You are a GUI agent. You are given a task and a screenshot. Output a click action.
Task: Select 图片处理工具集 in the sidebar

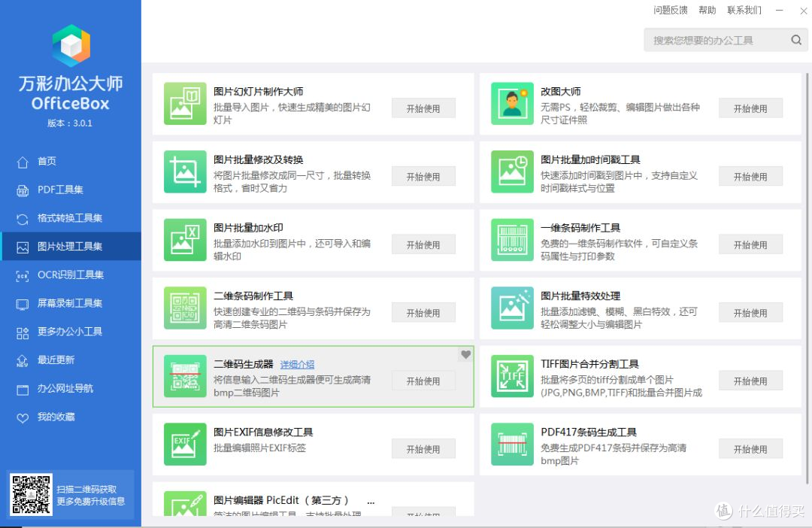[71, 247]
